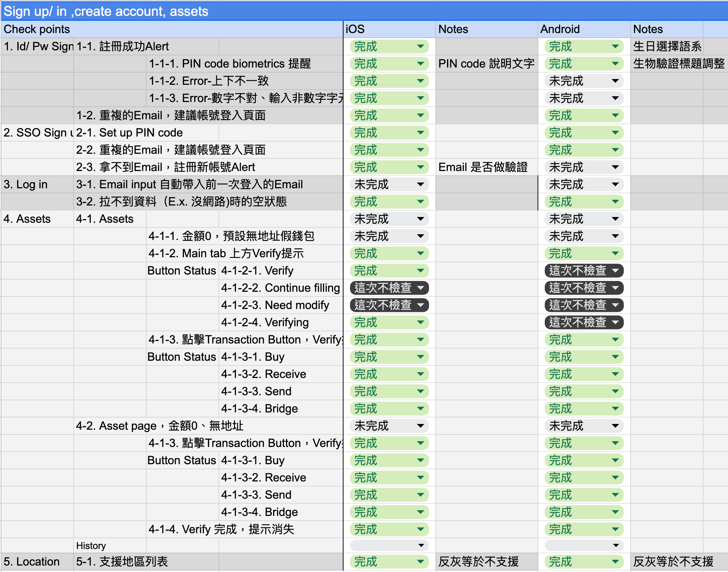Open Android 這次不檢查 chip for 4-1-2-1 Verify

(584, 271)
